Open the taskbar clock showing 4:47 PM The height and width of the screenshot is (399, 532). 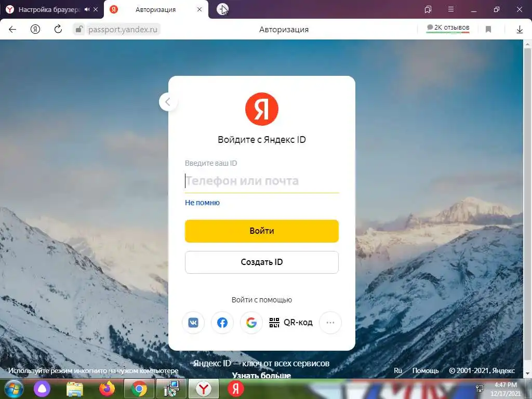click(506, 389)
